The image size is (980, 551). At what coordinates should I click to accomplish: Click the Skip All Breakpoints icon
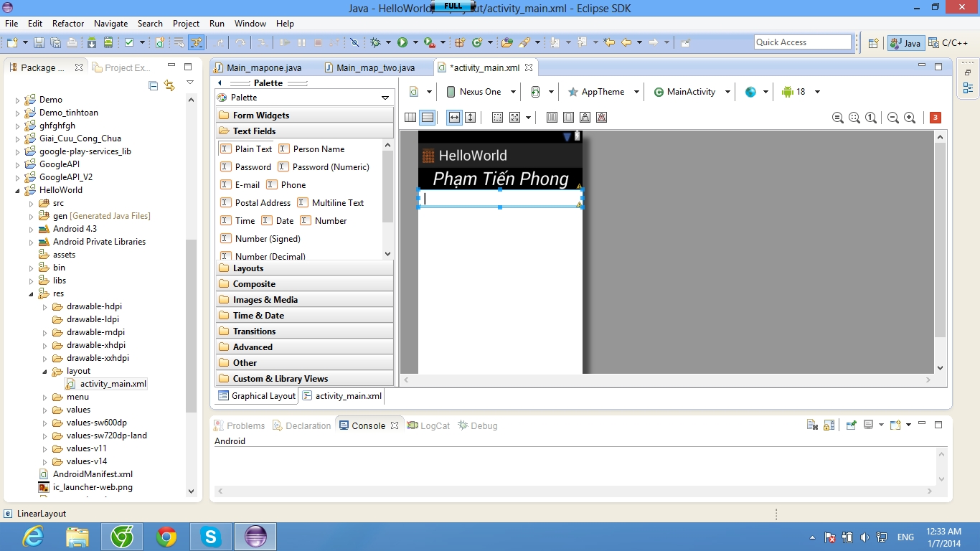pos(354,42)
